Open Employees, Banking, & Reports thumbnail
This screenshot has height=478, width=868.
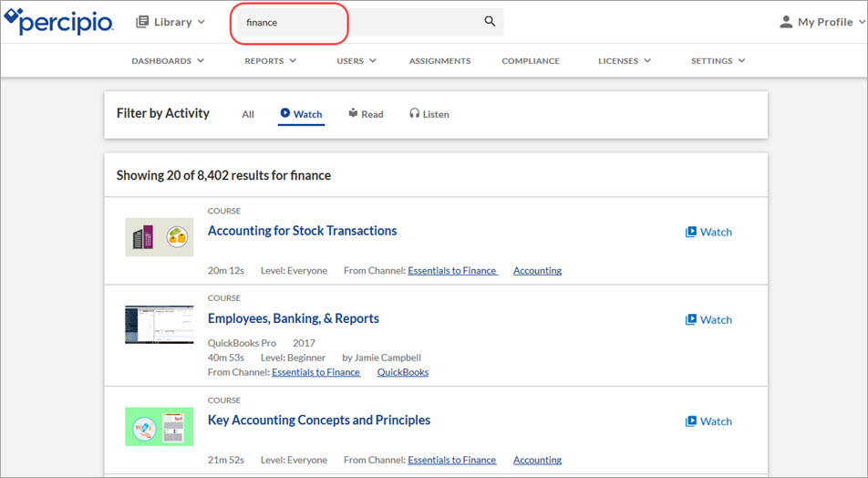click(160, 325)
